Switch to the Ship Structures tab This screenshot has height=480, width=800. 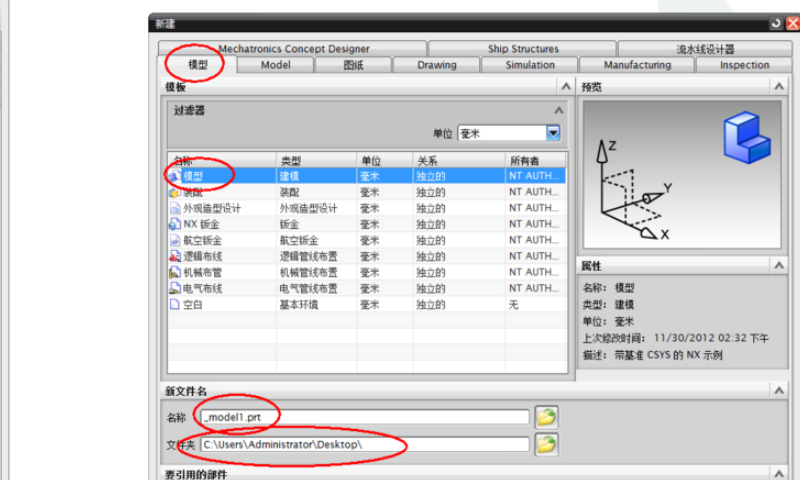tap(522, 48)
